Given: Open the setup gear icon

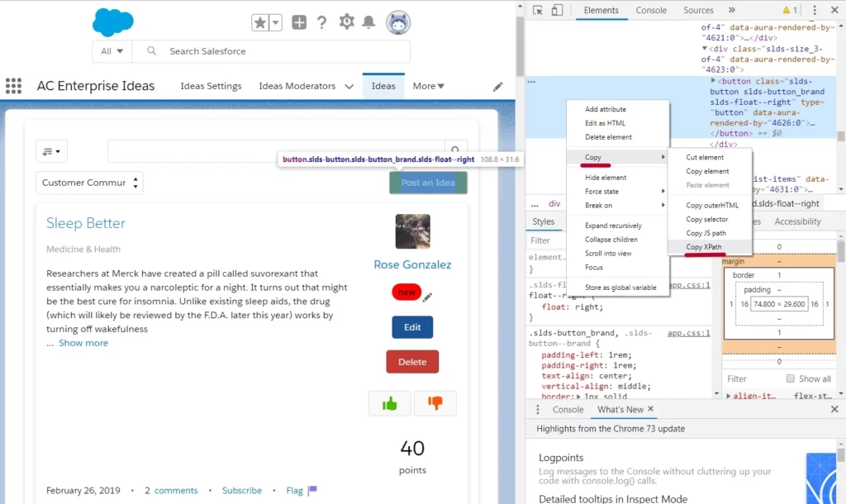Looking at the screenshot, I should tap(346, 21).
